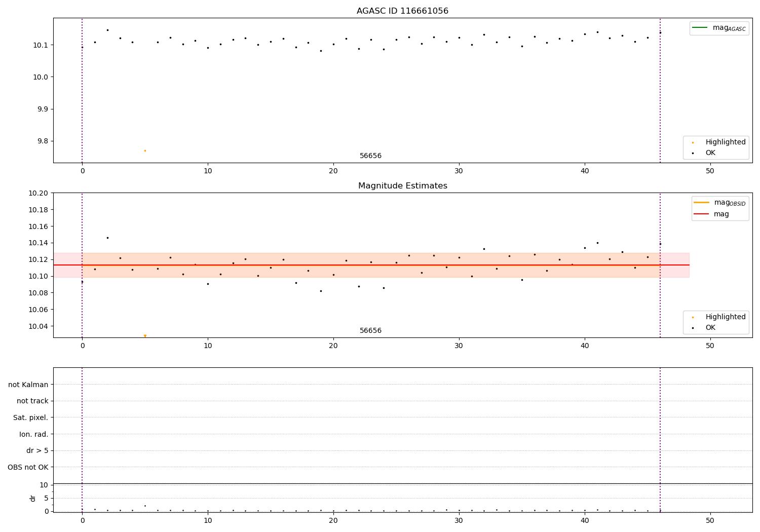The image size is (760, 532).
Task: Click the 10.14 y-axis tick label
Action: coord(38,243)
